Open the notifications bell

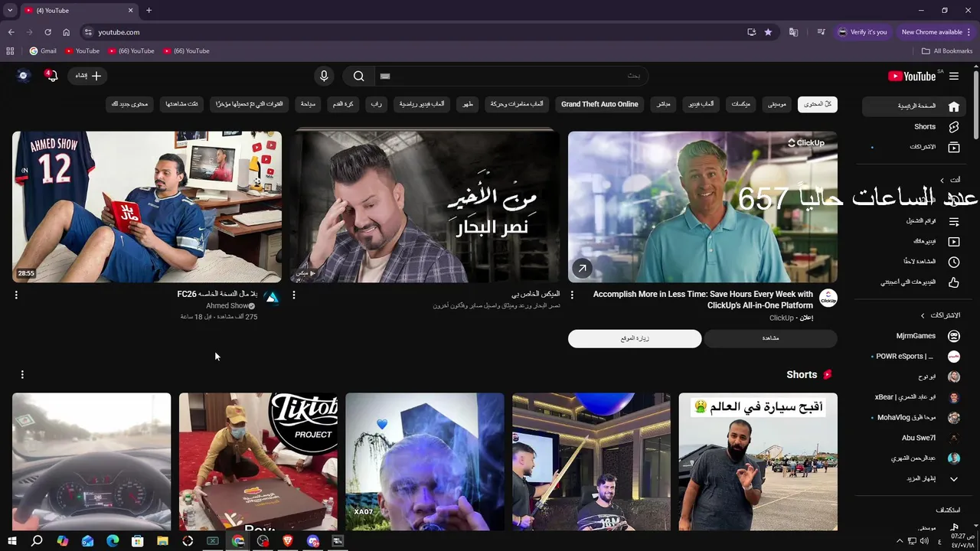click(x=51, y=76)
